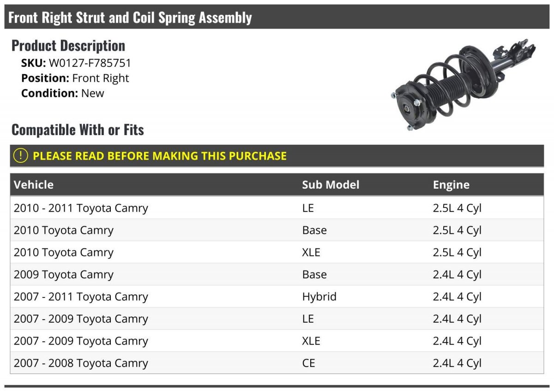Click the Front Right Strut assembly title bar

[130, 18]
